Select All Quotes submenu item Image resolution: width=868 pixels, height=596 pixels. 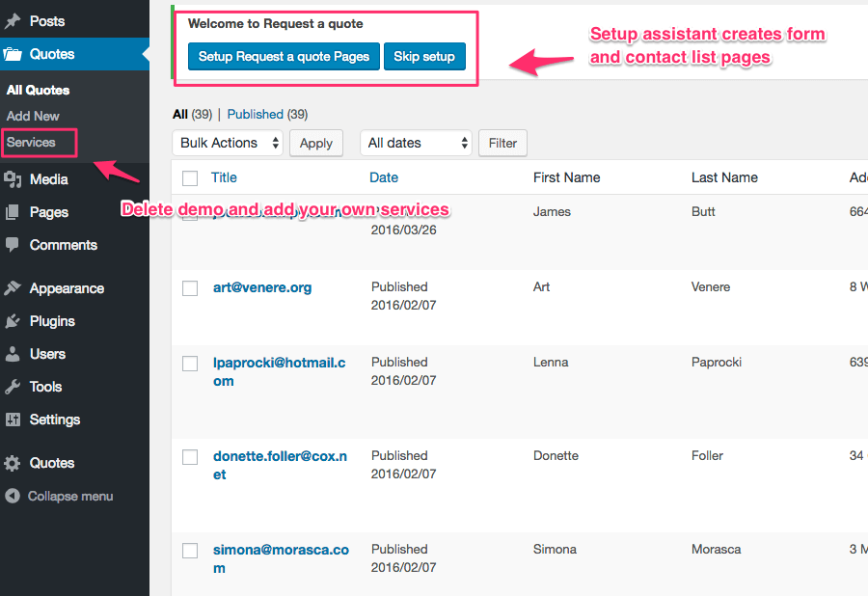[38, 91]
